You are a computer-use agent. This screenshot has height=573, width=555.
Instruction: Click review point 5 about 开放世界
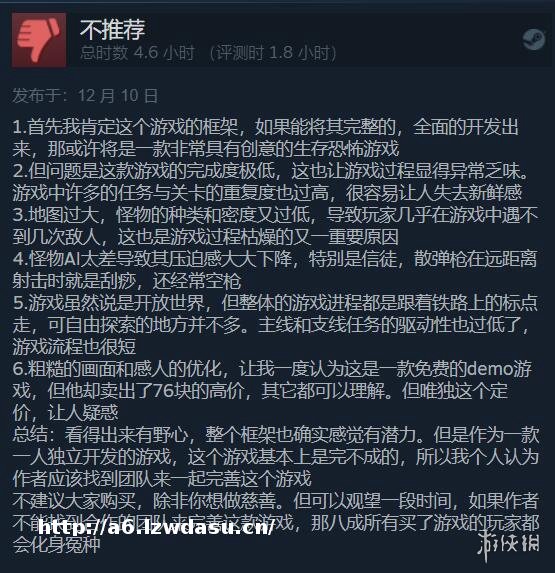pos(275,303)
